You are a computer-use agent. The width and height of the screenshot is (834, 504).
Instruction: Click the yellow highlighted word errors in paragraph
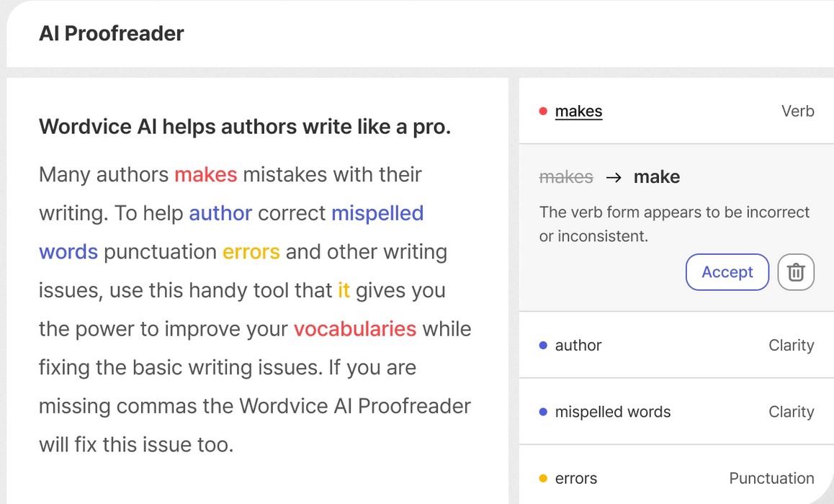coord(251,252)
